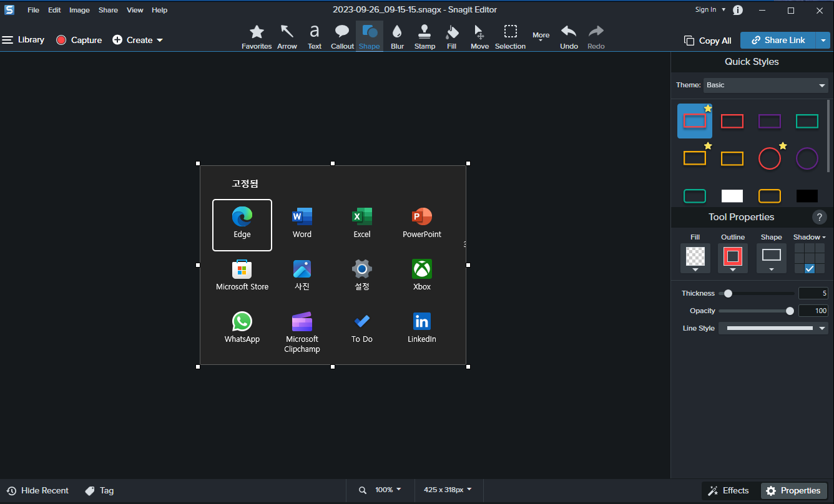This screenshot has height=504, width=834.
Task: Open the File menu
Action: coord(33,10)
